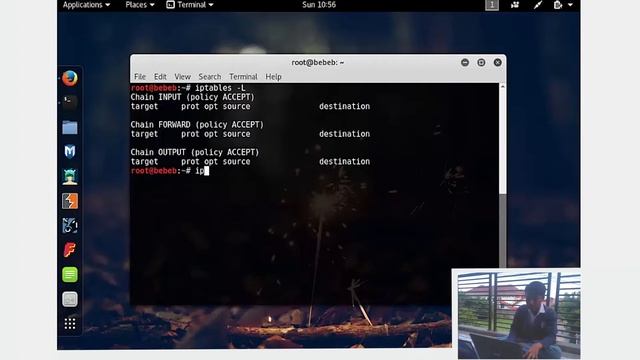This screenshot has height=360, width=640.
Task: Click the text 'Chain INPUT (policy ACCEPT)'
Action: click(x=192, y=97)
